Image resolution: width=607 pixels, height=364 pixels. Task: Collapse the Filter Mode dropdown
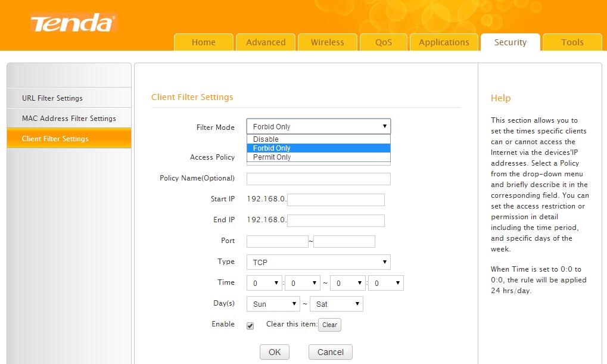[319, 126]
